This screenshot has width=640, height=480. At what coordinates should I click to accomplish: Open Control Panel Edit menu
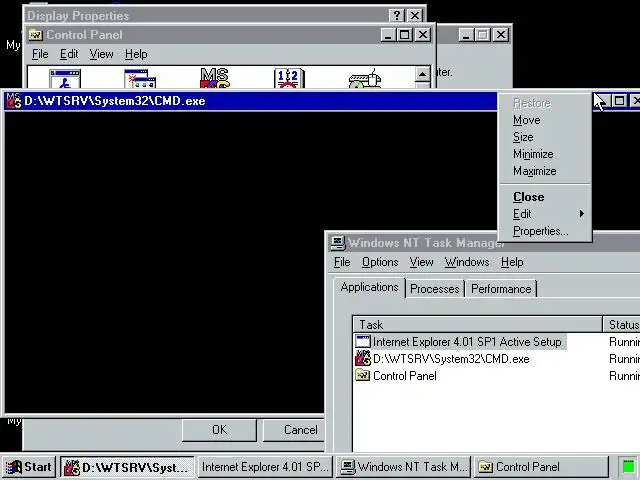69,54
